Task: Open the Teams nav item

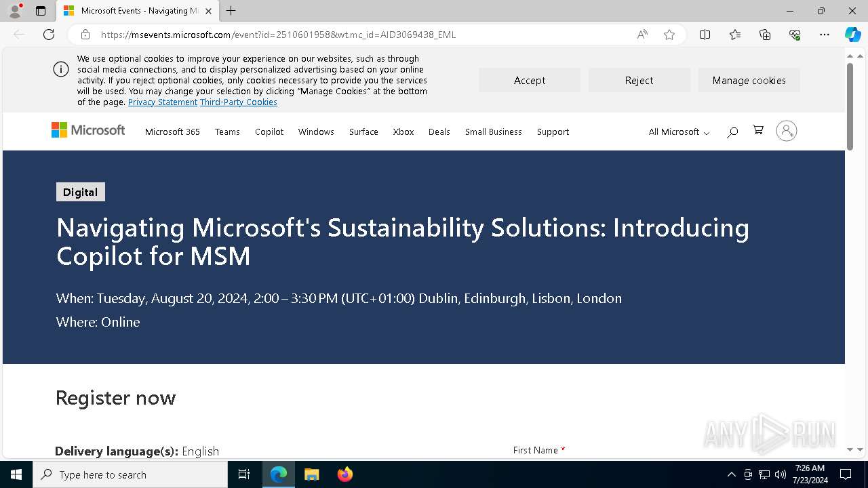Action: tap(227, 131)
